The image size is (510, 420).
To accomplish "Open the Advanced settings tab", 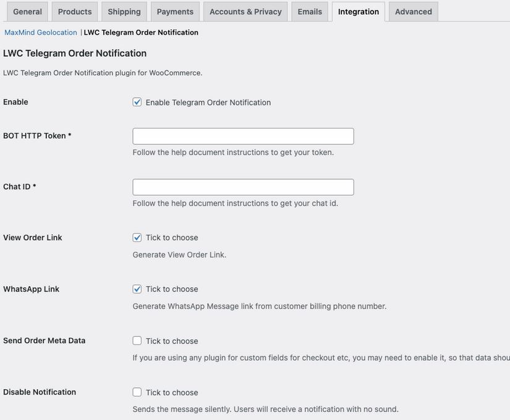I will (x=414, y=12).
